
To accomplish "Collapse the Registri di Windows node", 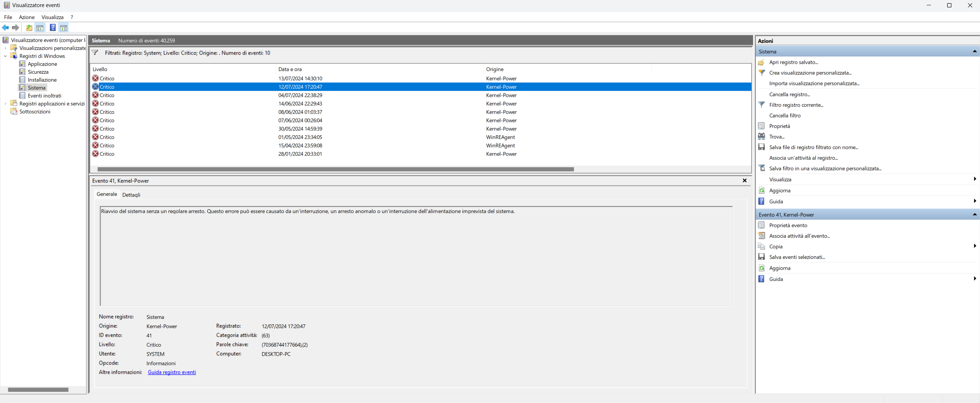I will tap(5, 56).
